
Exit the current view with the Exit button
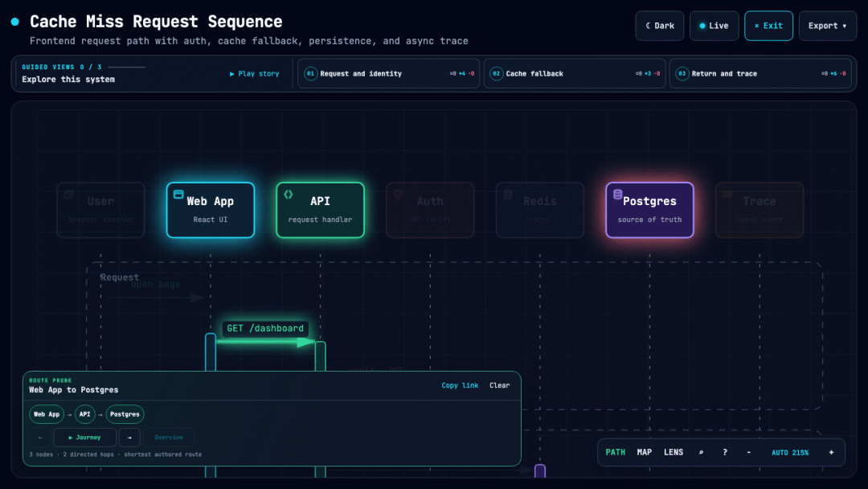(x=768, y=26)
